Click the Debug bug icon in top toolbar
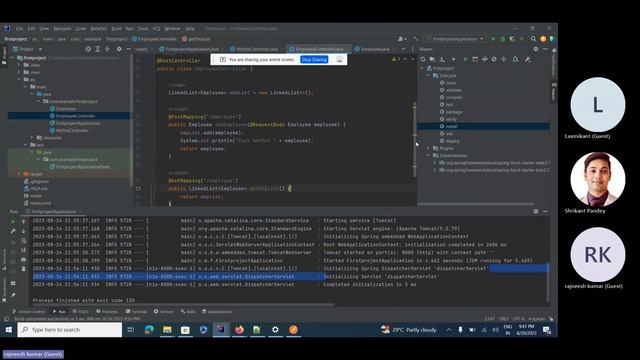The image size is (640, 360). 502,39
